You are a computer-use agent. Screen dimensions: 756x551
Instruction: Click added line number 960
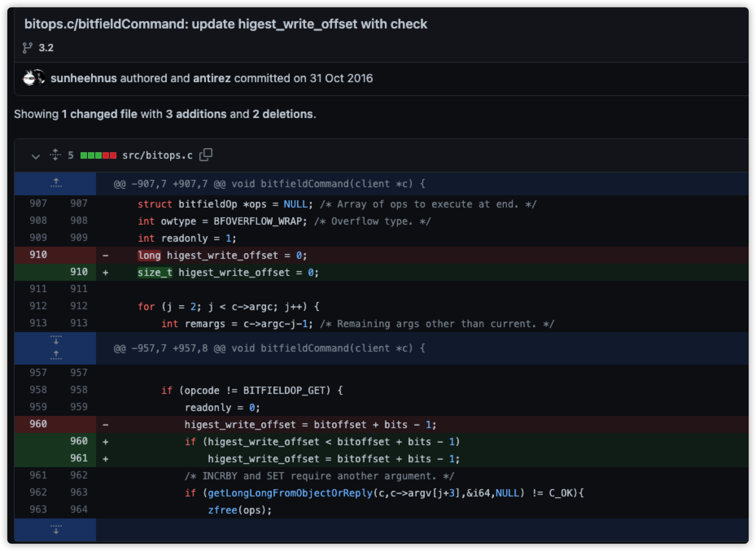tap(79, 441)
